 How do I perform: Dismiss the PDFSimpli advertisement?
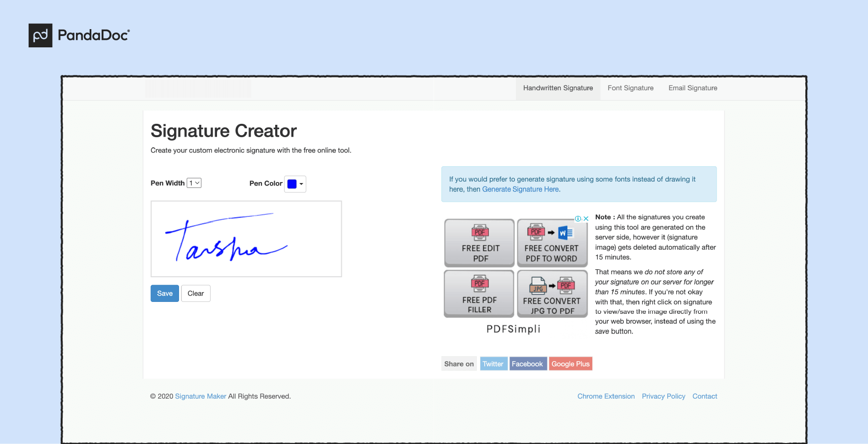[586, 218]
